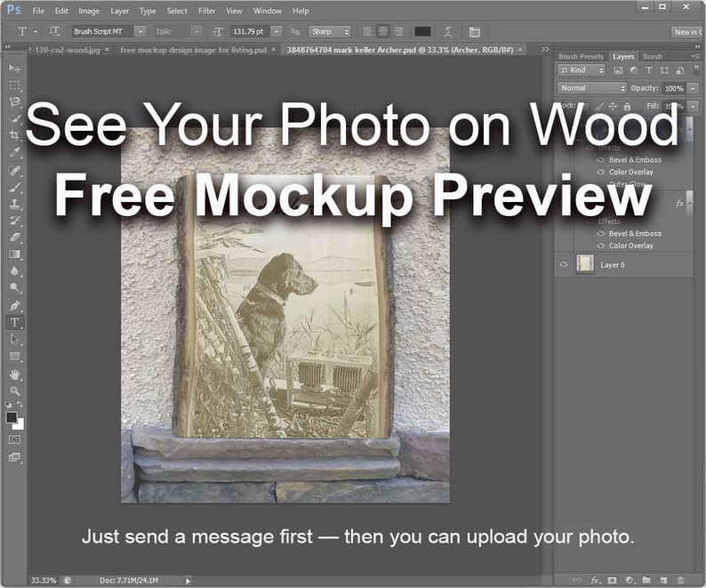The image size is (706, 588).
Task: Select the Zoom tool in the toolbox
Action: [14, 391]
